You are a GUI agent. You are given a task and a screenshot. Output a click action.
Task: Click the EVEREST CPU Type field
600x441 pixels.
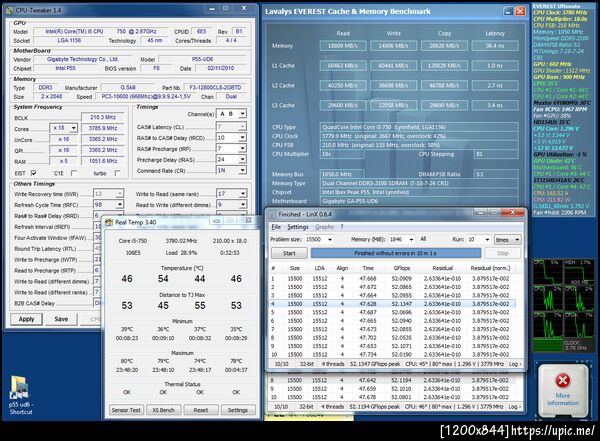pyautogui.click(x=419, y=127)
